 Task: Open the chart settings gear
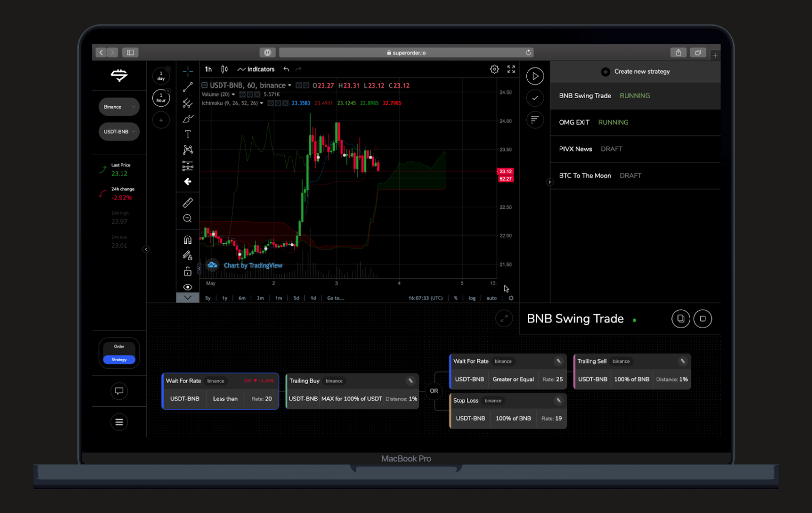494,69
